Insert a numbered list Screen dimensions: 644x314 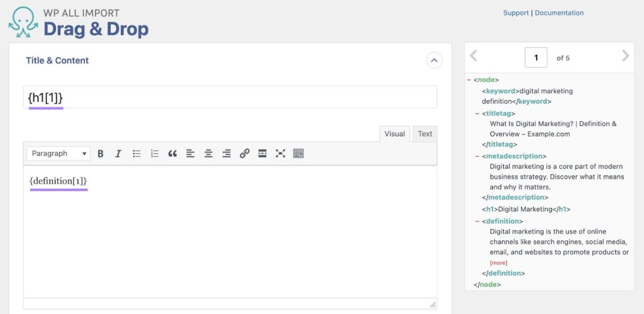click(155, 154)
